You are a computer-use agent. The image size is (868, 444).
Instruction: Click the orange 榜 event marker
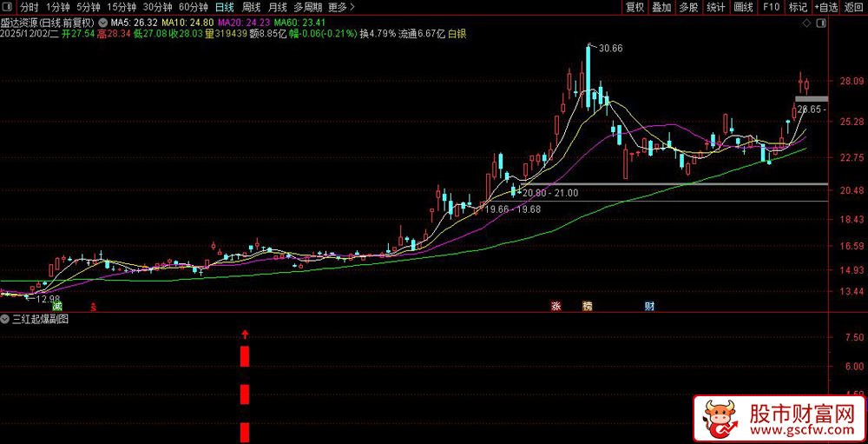(587, 307)
